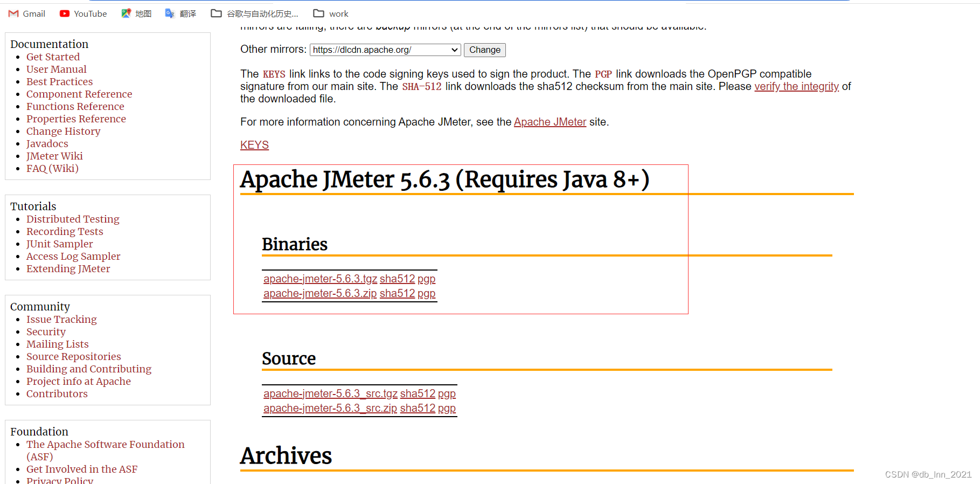Open the Contributors link
Screen dimensions: 980x484
coord(57,393)
